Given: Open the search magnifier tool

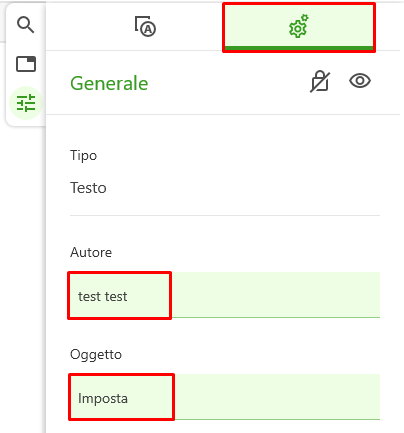Looking at the screenshot, I should 26,25.
